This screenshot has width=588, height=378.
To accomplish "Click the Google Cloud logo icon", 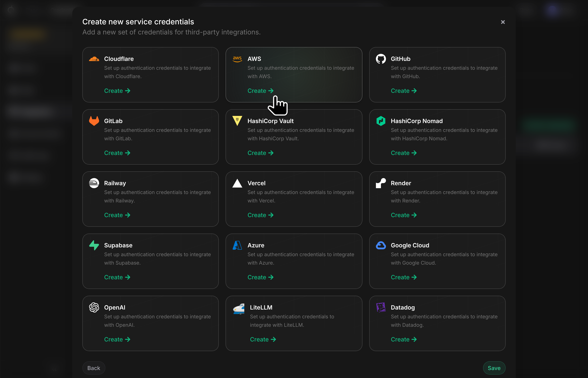I will point(381,245).
